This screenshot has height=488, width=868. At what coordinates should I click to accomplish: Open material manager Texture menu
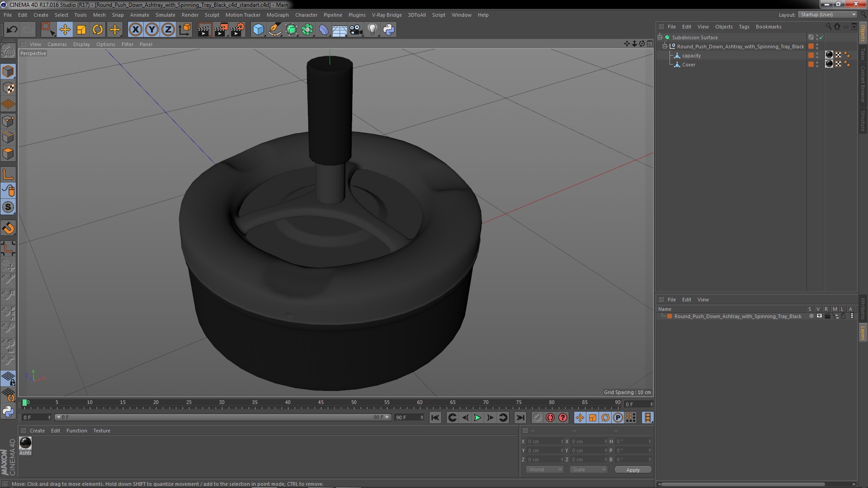(x=102, y=431)
